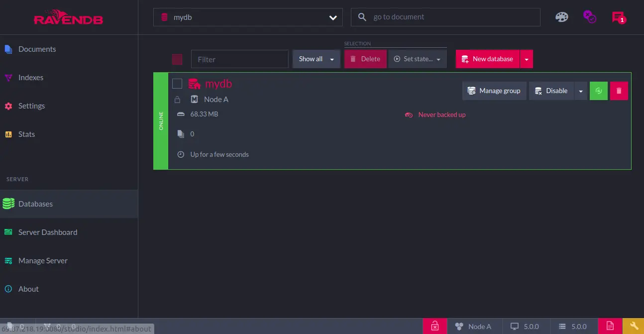This screenshot has height=334, width=644.
Task: Click the Node A label in database card
Action: tap(216, 100)
